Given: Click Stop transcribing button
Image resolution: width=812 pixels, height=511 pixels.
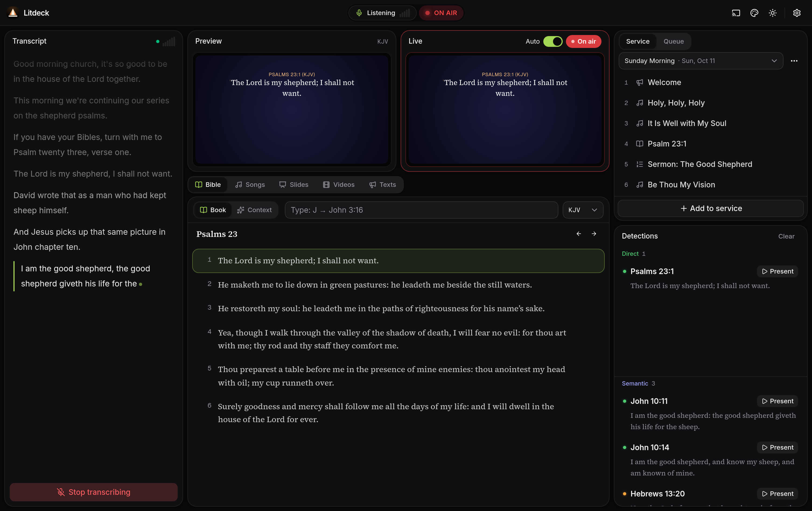Looking at the screenshot, I should [93, 492].
